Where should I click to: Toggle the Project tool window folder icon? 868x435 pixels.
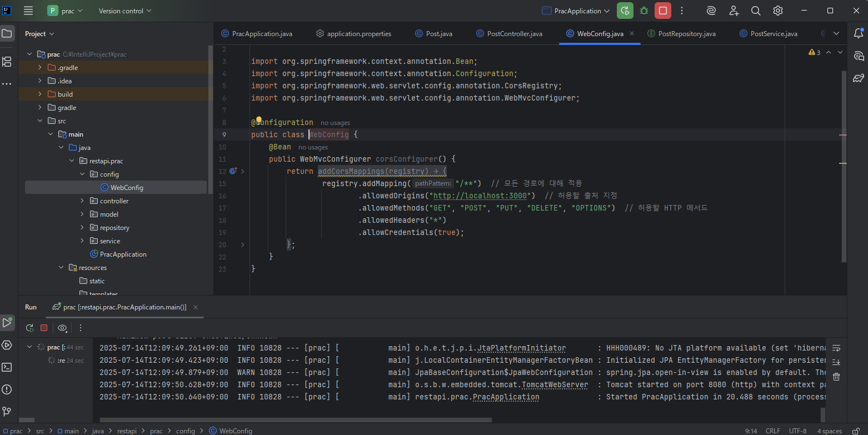coord(7,34)
